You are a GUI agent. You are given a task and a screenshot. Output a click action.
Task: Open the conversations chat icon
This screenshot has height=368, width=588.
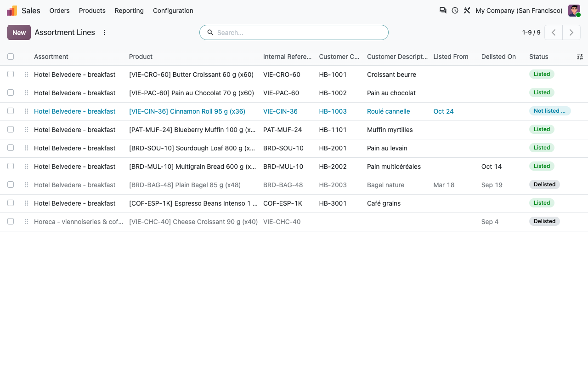[x=443, y=11]
